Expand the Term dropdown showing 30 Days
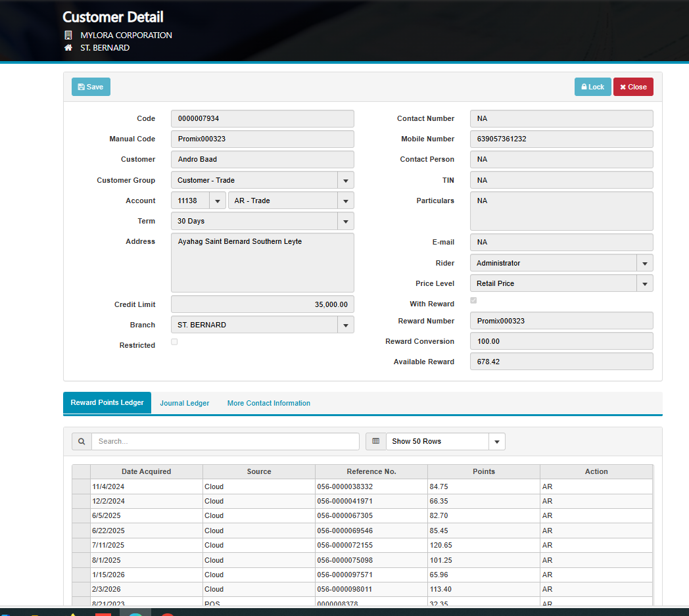This screenshot has width=689, height=616. (x=346, y=221)
